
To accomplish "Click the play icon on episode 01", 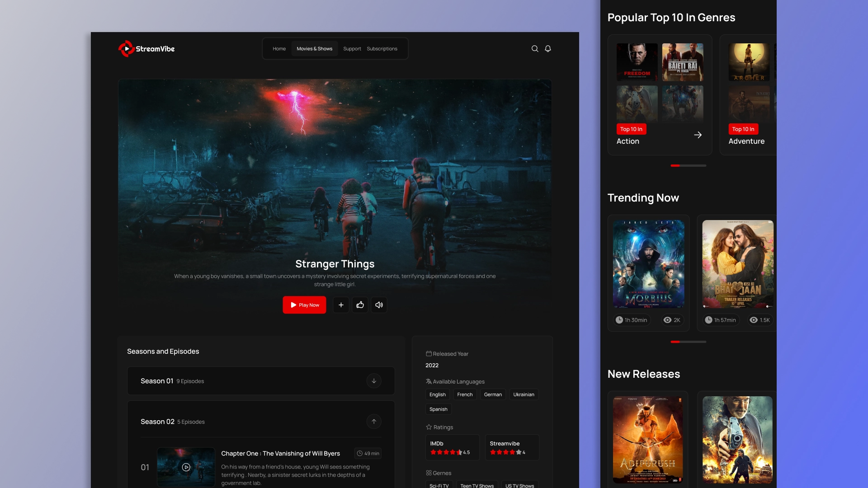I will coord(185,467).
